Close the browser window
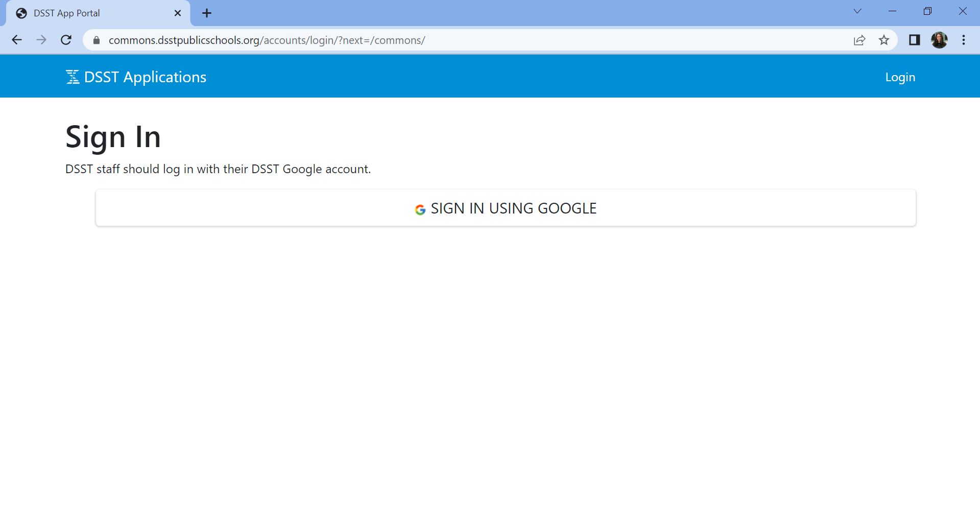This screenshot has width=980, height=521. coord(963,11)
